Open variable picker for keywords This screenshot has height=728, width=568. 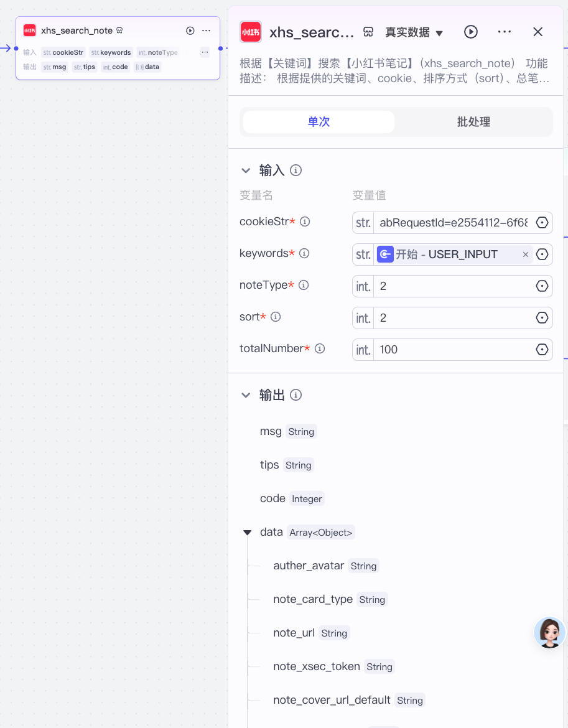pos(542,254)
